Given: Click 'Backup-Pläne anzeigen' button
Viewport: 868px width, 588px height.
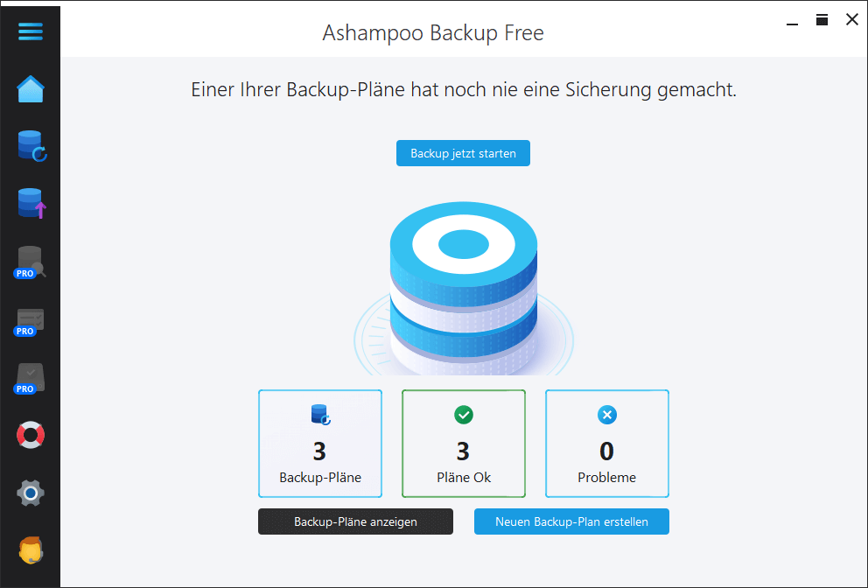Looking at the screenshot, I should coord(355,521).
